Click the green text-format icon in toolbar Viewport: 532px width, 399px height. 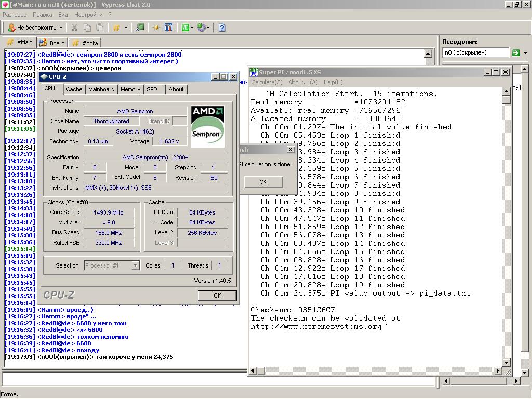click(x=185, y=28)
